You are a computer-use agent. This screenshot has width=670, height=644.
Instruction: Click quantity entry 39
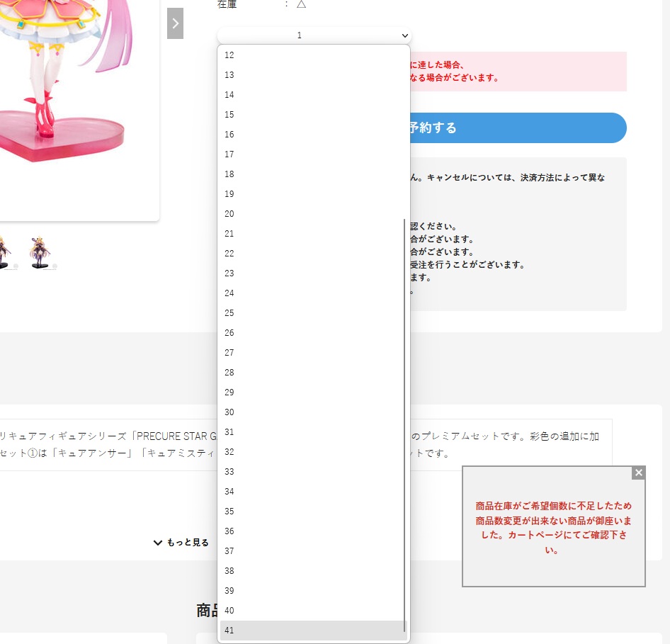(x=314, y=591)
